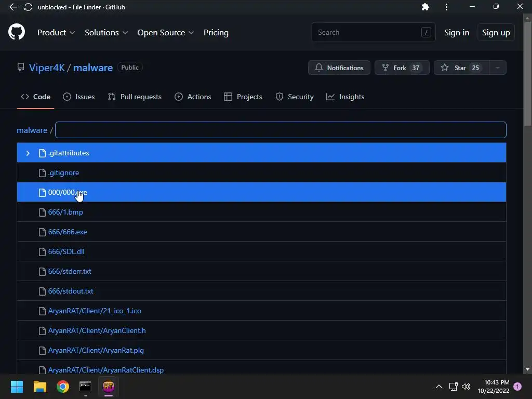The image size is (532, 399).
Task: Open the .gitignore file
Action: point(63,172)
